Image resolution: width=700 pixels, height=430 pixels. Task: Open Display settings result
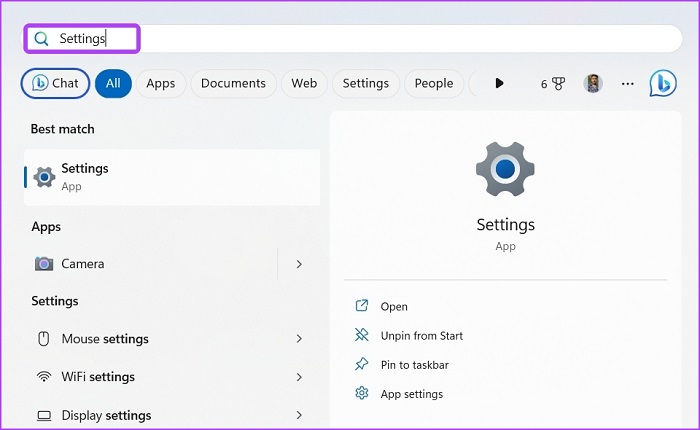[x=172, y=415]
